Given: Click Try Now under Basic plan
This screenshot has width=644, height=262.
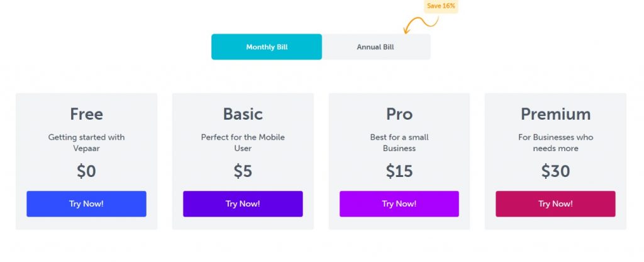Looking at the screenshot, I should tap(243, 203).
